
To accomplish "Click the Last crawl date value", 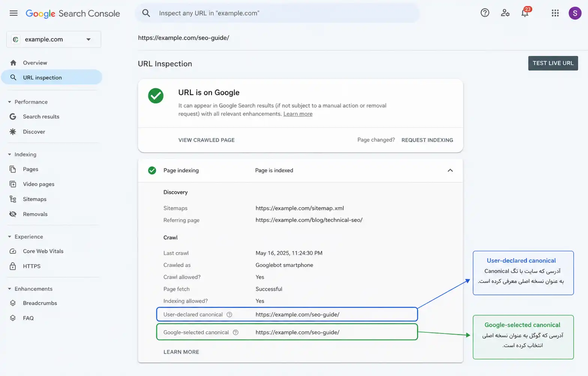I will coord(289,253).
